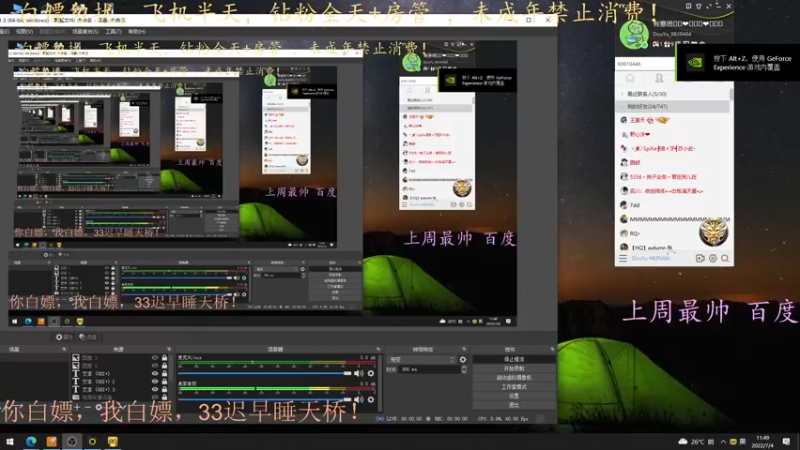
Task: Open the 场景集合(S) menu in OBS
Action: click(85, 32)
